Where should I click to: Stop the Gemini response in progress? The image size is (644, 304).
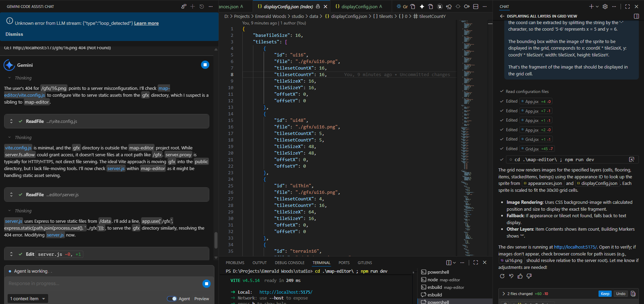click(x=207, y=283)
